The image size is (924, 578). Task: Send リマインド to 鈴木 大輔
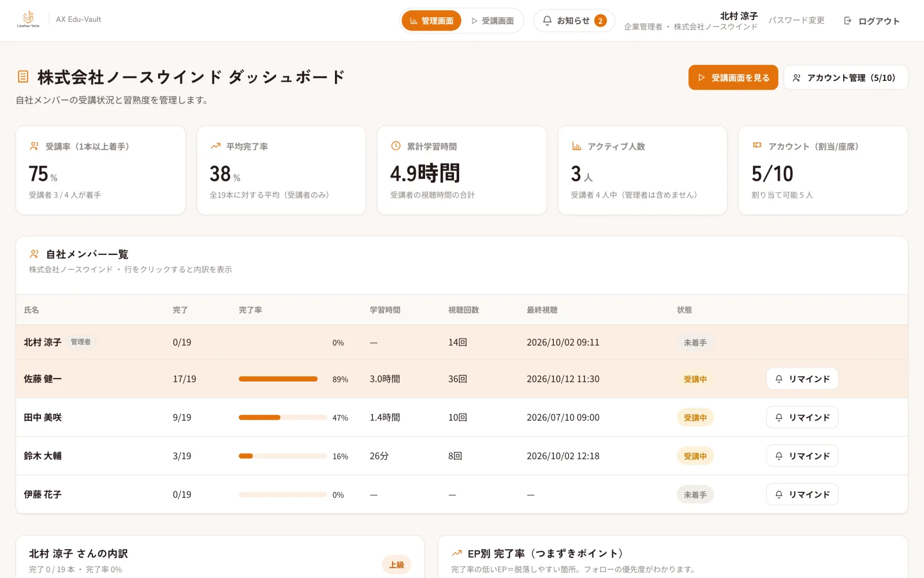pyautogui.click(x=802, y=456)
